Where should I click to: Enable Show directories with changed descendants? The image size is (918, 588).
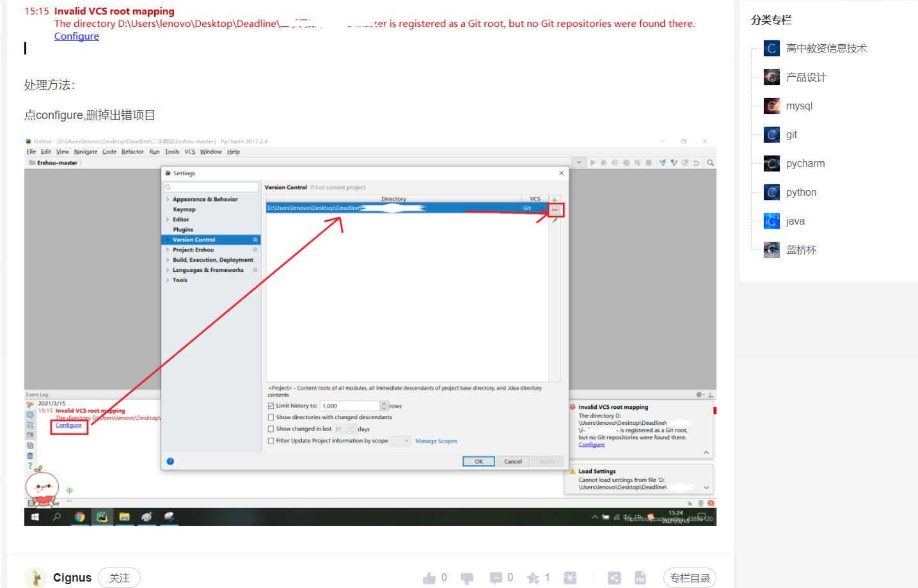[x=271, y=417]
